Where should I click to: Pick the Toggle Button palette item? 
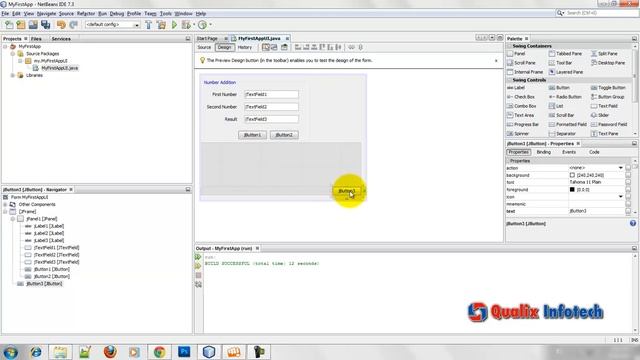[x=608, y=88]
